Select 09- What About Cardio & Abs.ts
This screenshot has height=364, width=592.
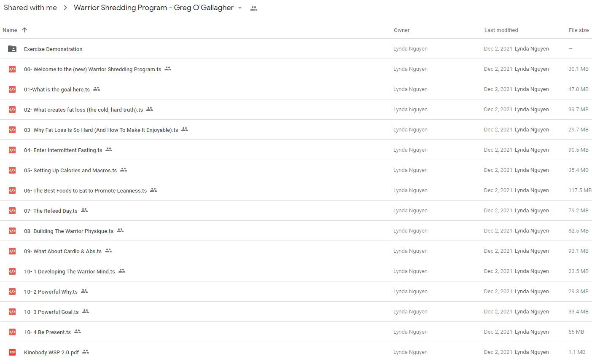point(63,252)
